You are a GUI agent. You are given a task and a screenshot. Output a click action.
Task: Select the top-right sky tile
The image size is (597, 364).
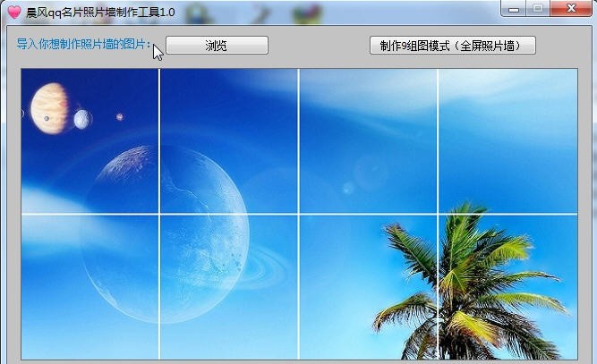point(507,141)
